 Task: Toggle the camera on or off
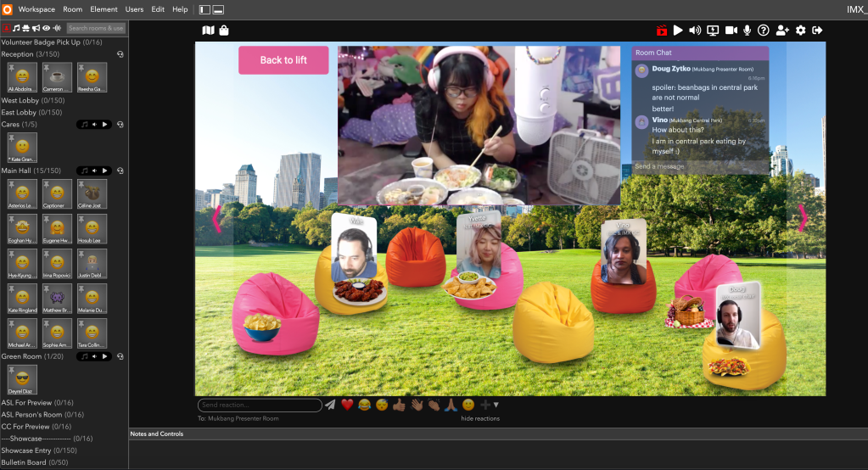coord(731,31)
